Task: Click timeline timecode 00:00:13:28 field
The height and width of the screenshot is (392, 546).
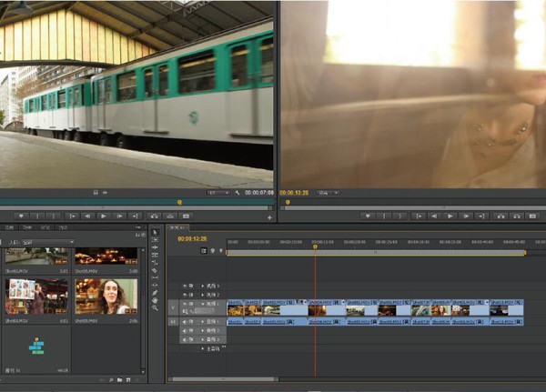Action: (192, 239)
